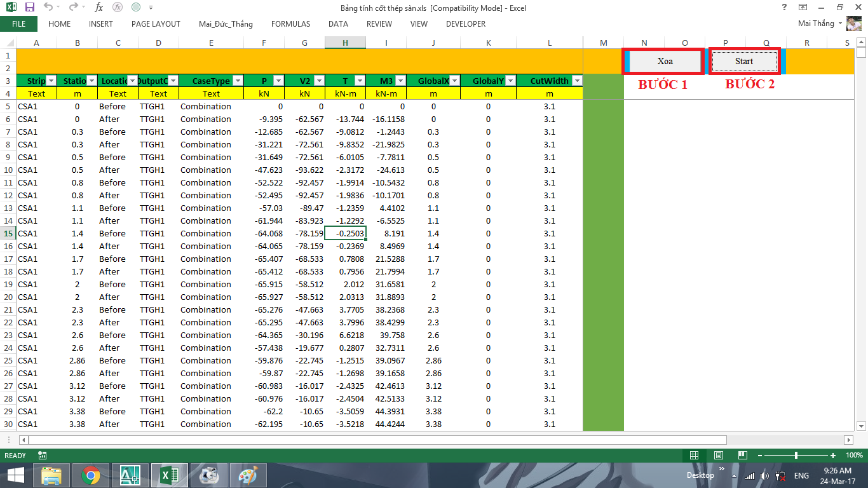The width and height of the screenshot is (868, 488).
Task: Save the workbook using the floppy disk icon
Action: coord(30,8)
